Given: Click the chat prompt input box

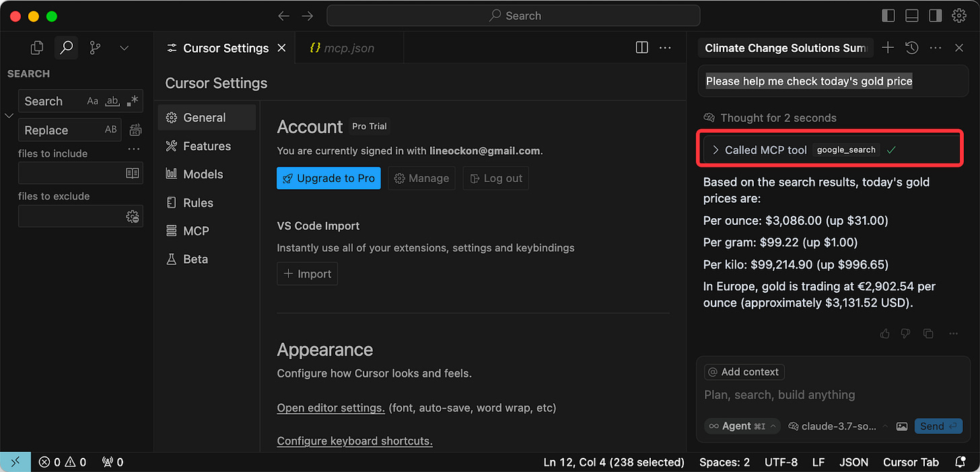Looking at the screenshot, I should click(833, 395).
